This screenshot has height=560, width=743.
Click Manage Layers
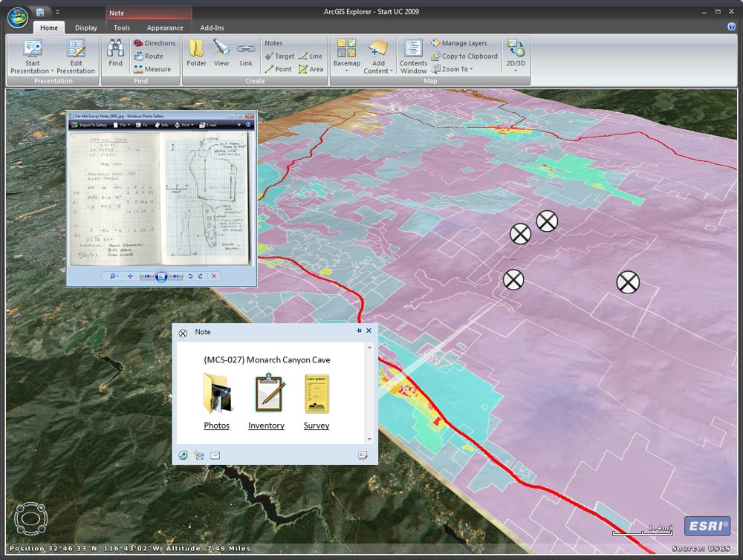click(458, 43)
